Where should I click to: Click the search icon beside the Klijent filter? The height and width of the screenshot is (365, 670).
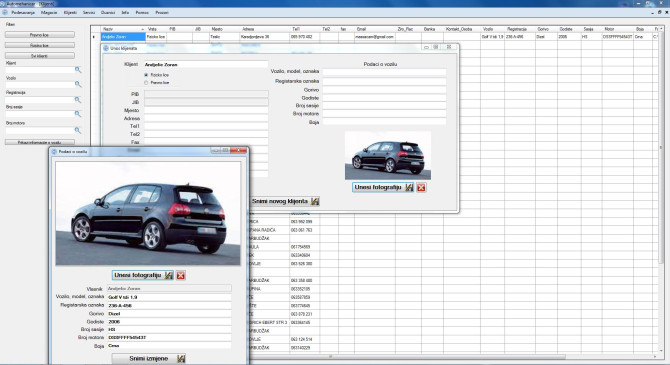point(78,69)
